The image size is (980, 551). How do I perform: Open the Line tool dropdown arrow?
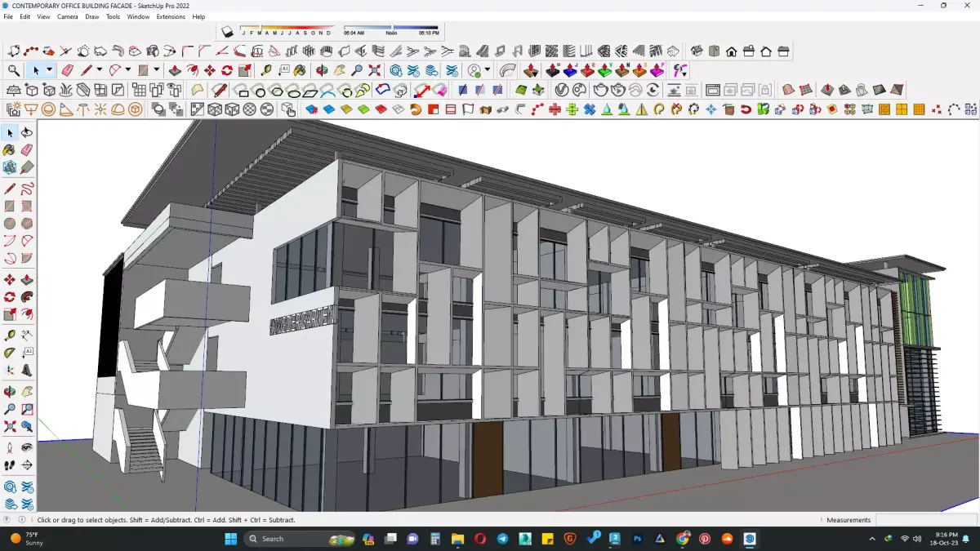(x=100, y=71)
